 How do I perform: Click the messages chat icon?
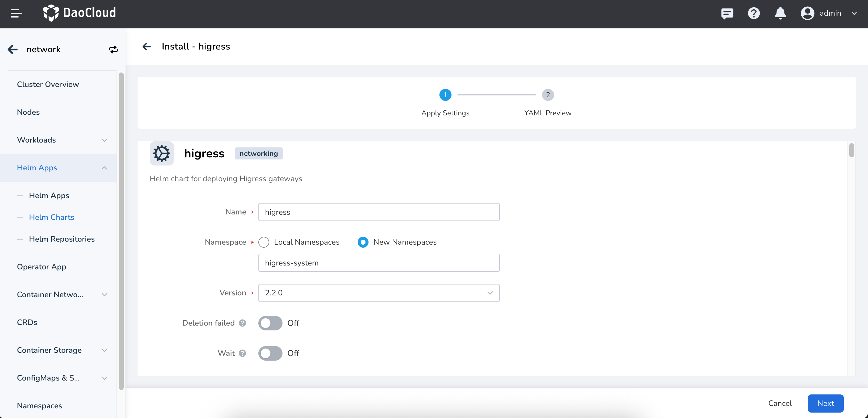point(727,14)
